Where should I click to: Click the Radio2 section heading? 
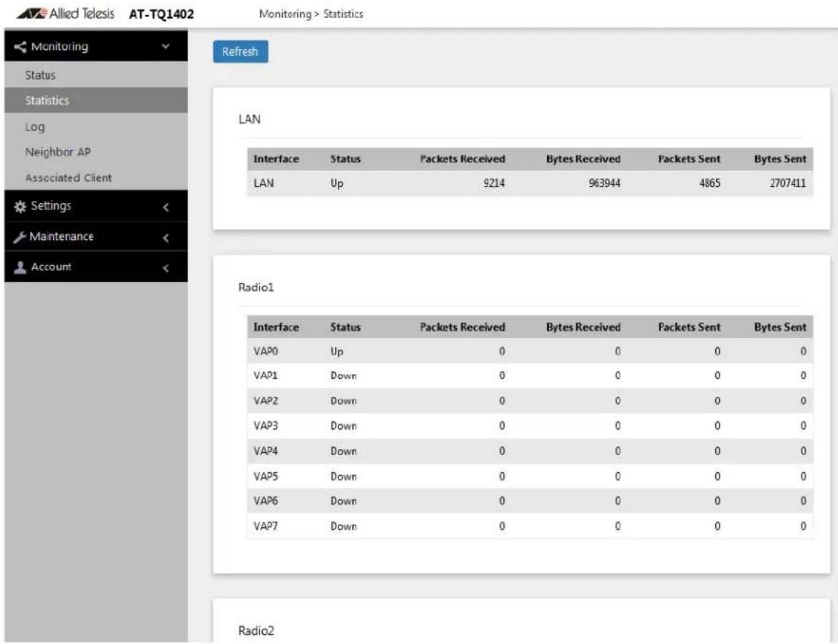tap(256, 630)
